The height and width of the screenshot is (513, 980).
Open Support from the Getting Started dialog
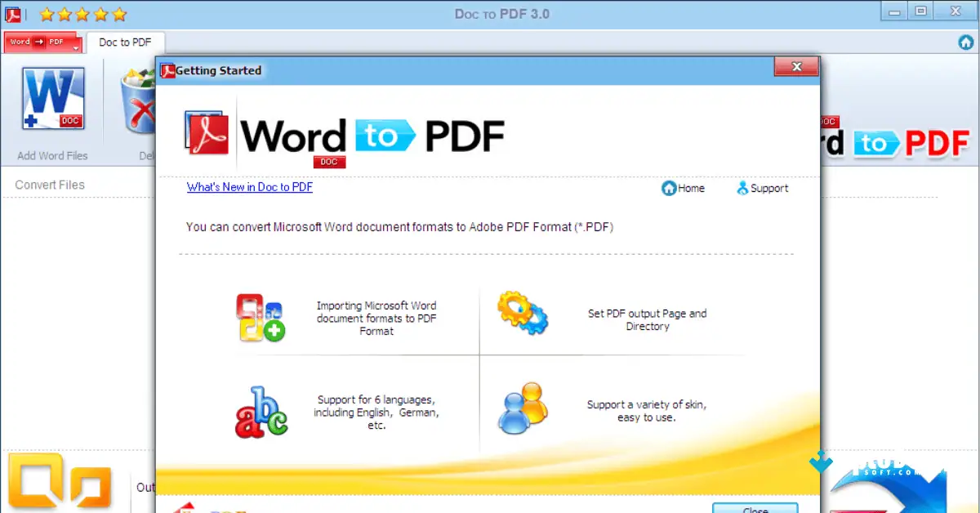(761, 188)
